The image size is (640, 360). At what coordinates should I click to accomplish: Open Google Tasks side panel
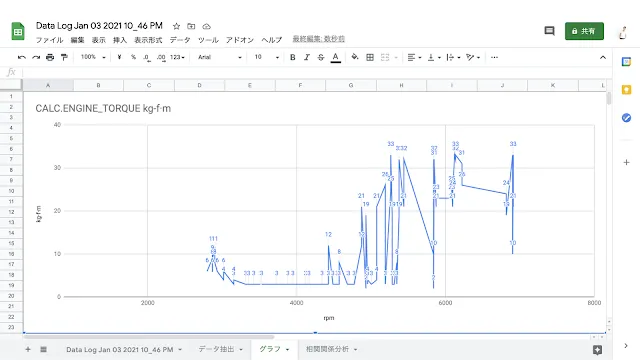626,118
